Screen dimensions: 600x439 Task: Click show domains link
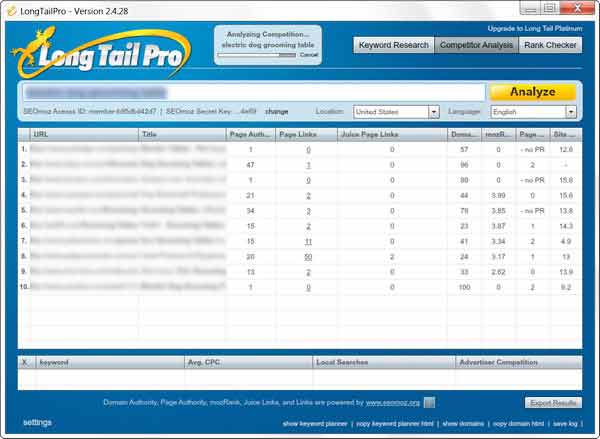pos(463,424)
